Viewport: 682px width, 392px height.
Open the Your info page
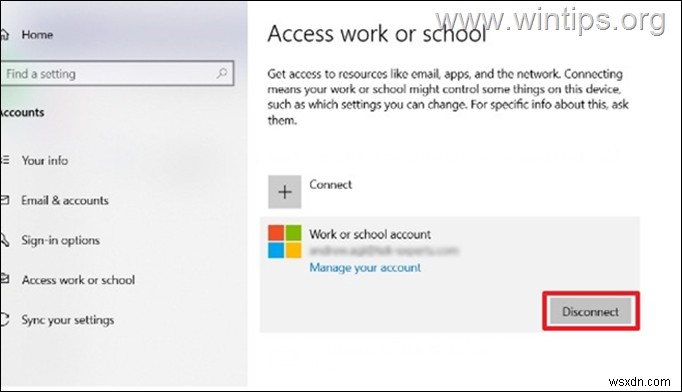pos(45,161)
